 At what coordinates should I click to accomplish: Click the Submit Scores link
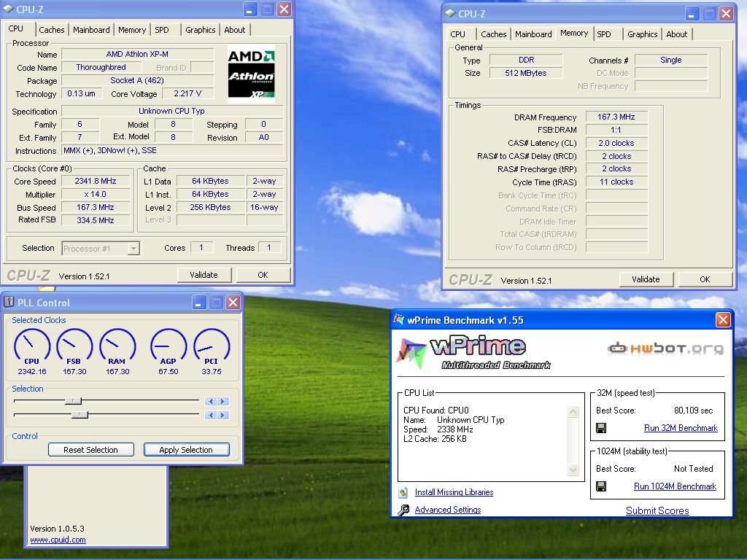click(x=657, y=510)
